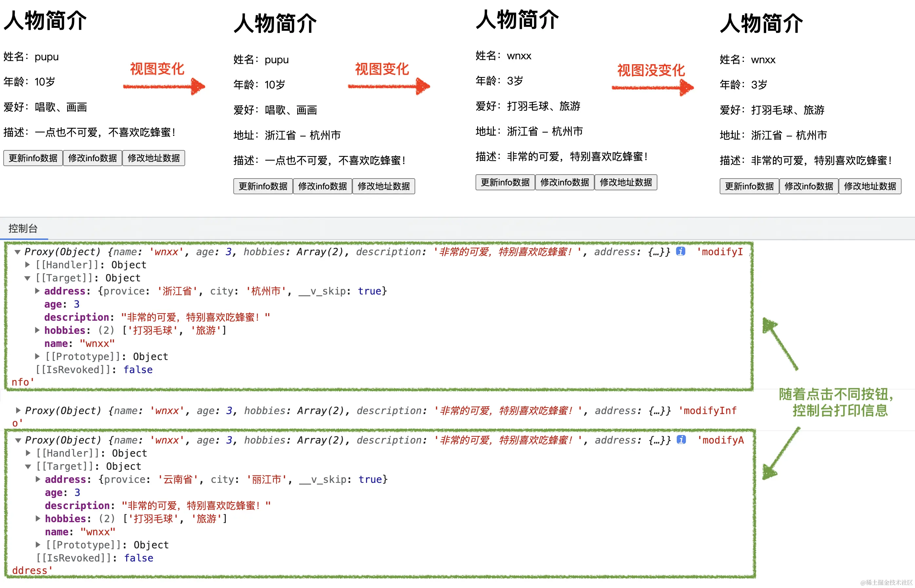Expand address with 浙江省 in console

(37, 291)
